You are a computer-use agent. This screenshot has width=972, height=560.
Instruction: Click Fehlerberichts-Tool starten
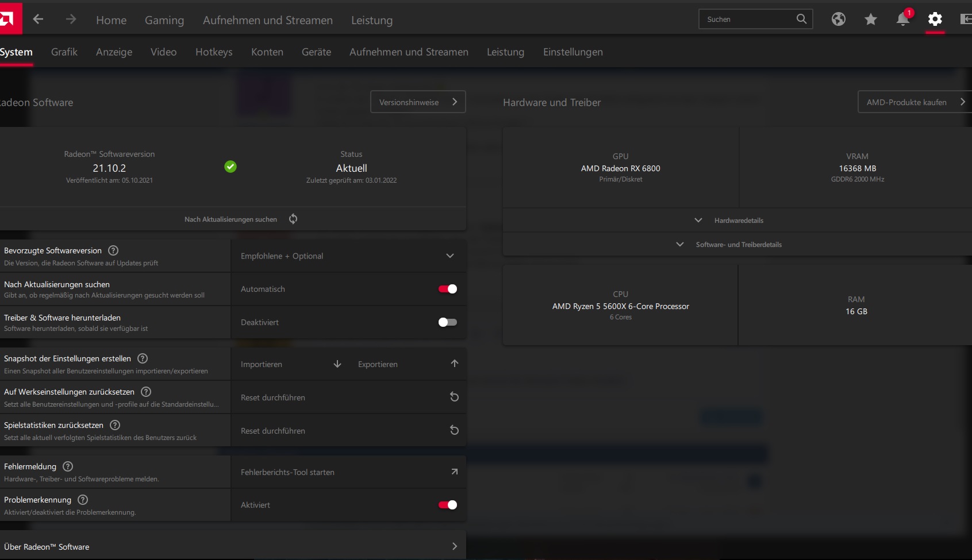pos(287,472)
